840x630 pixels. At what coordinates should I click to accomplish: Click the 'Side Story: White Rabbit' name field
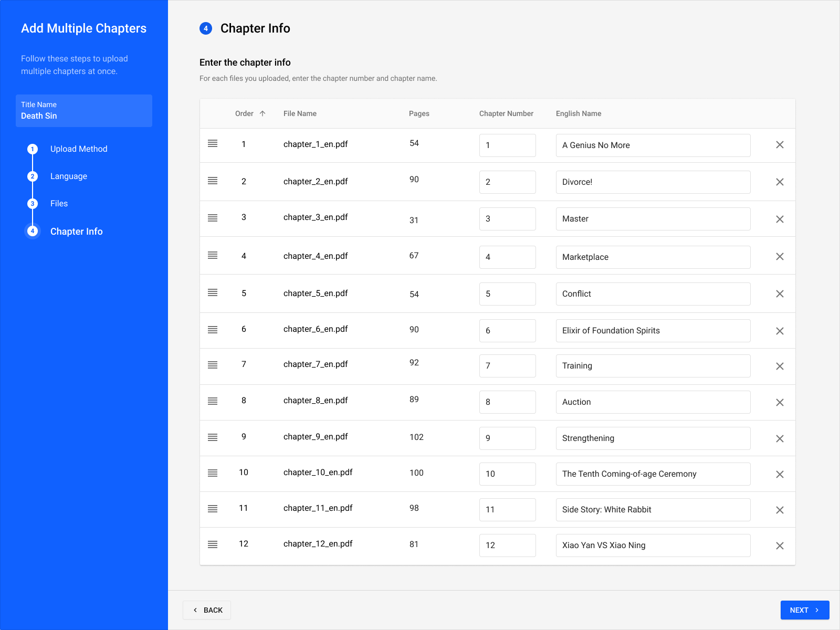pos(653,510)
